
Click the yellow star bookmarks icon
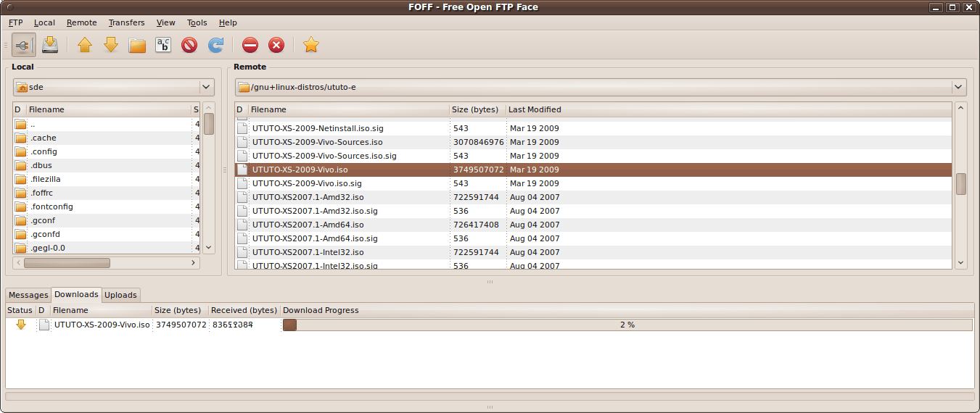pos(311,45)
